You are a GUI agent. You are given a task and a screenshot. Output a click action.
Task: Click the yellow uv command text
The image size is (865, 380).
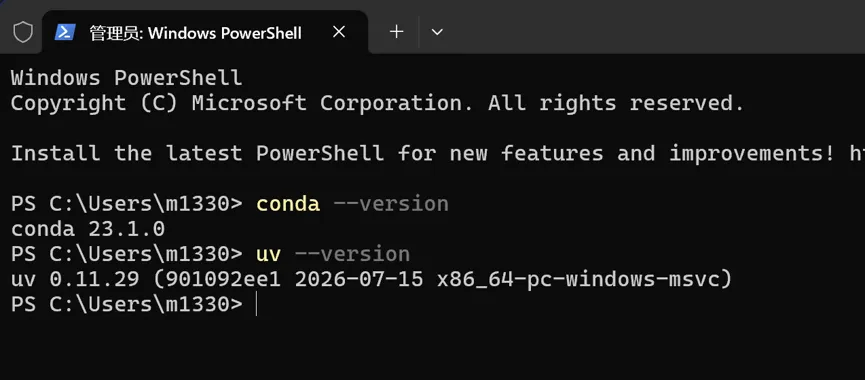pyautogui.click(x=269, y=254)
